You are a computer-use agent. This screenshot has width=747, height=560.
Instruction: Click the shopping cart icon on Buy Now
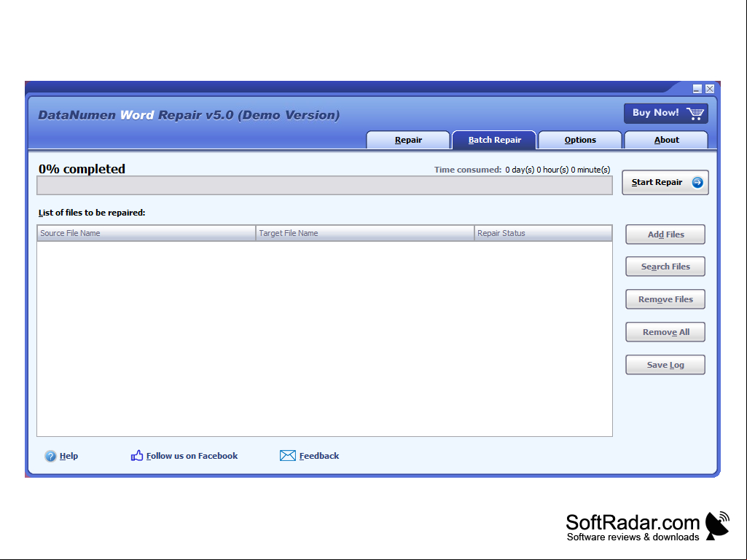(695, 114)
